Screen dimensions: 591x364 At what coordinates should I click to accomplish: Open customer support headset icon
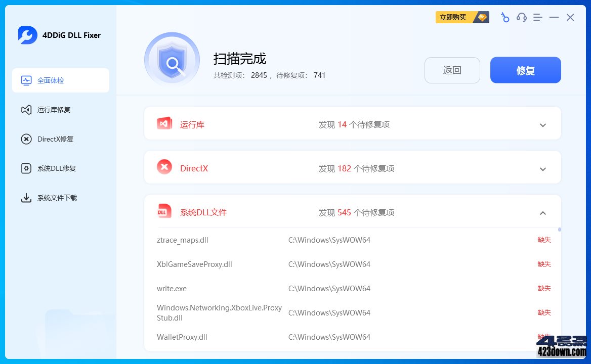[x=522, y=17]
